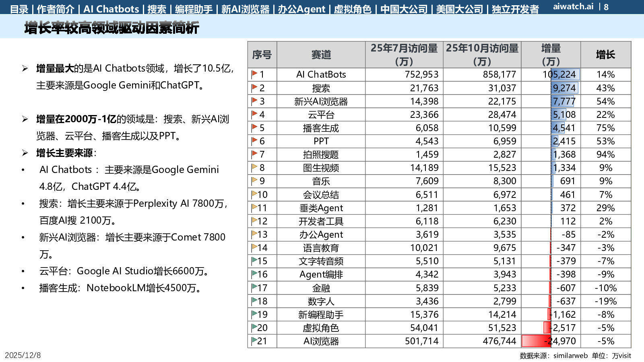Click the yellow flag in 图生视频 row
Screen dimensions: 644x362
[x=254, y=167]
